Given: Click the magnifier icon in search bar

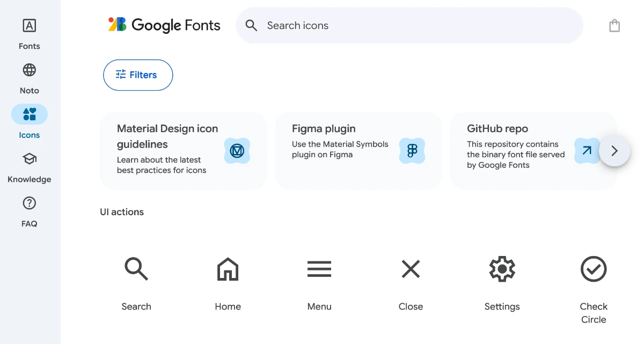Looking at the screenshot, I should [x=251, y=25].
